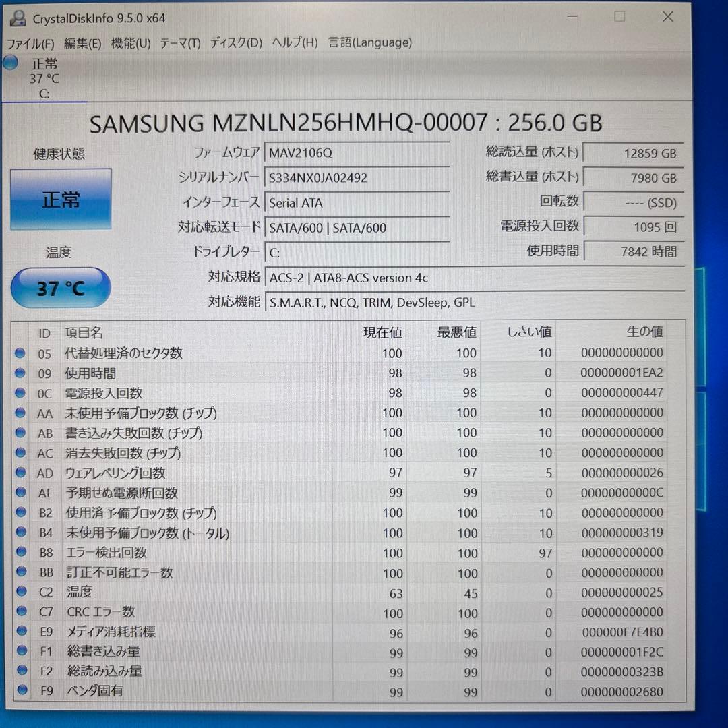Click the blue dot beside ウェアレベリング回数
The width and height of the screenshot is (728, 728).
[x=21, y=473]
